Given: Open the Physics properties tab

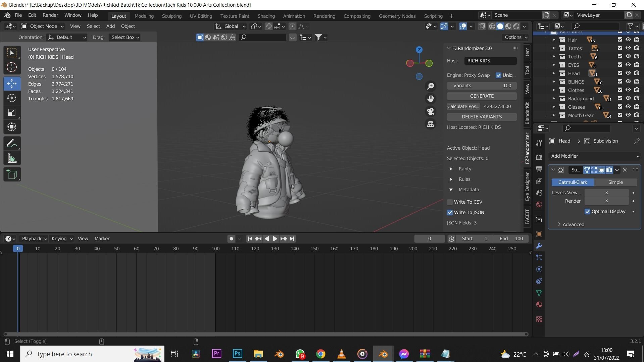Looking at the screenshot, I should [x=539, y=269].
